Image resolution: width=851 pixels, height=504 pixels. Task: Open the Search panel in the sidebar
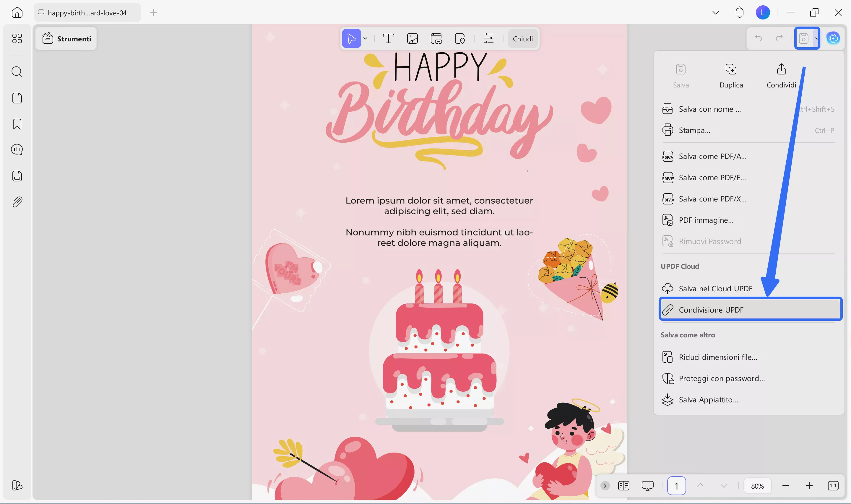pos(17,72)
